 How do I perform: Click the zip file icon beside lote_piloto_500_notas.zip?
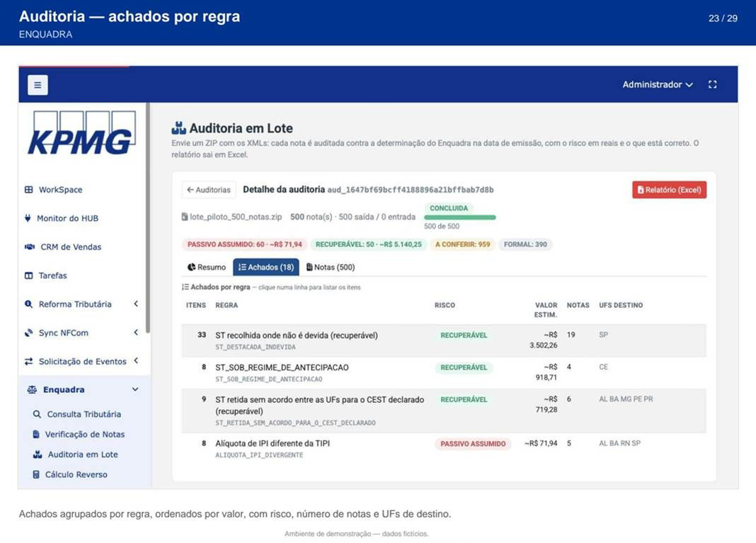(x=185, y=217)
